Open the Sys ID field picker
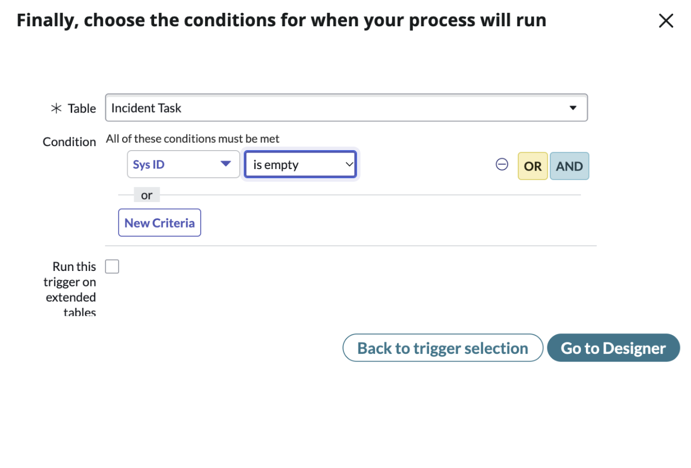691x468 pixels. pyautogui.click(x=183, y=164)
